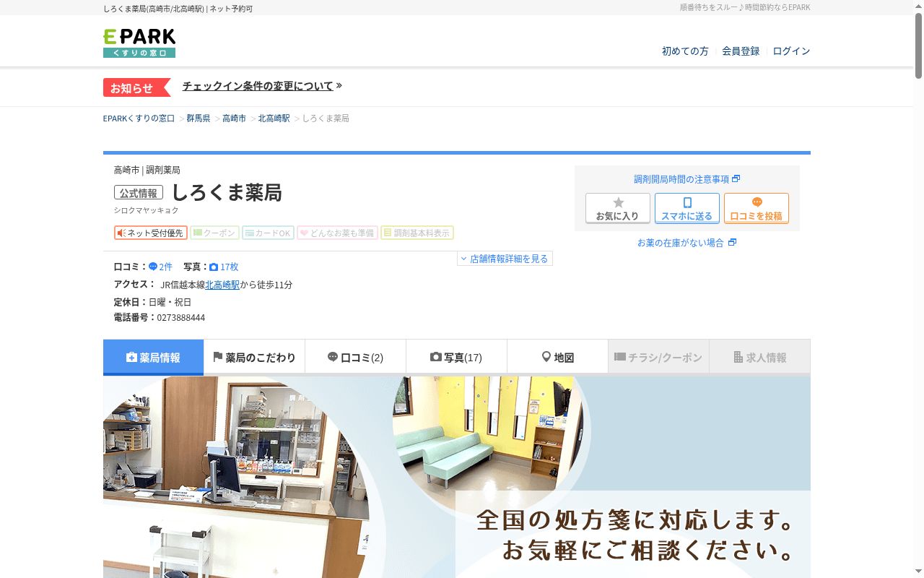Click the カードOK badge

click(x=268, y=233)
